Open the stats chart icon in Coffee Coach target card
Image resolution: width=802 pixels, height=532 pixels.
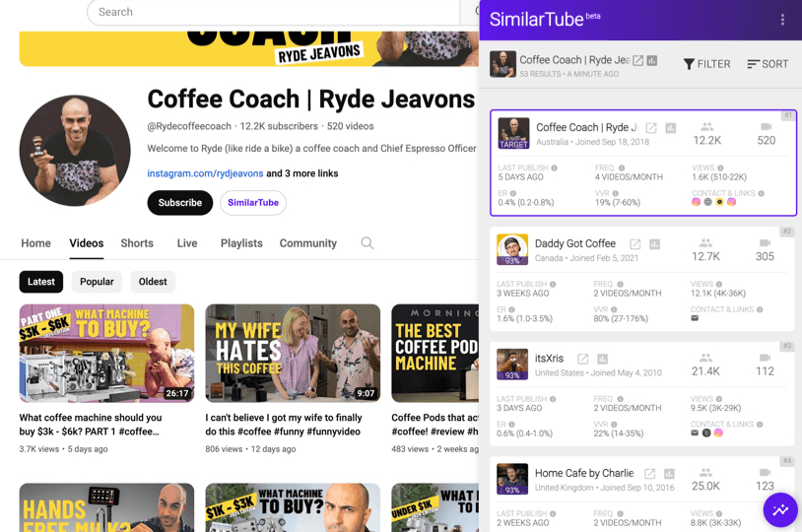pos(671,128)
